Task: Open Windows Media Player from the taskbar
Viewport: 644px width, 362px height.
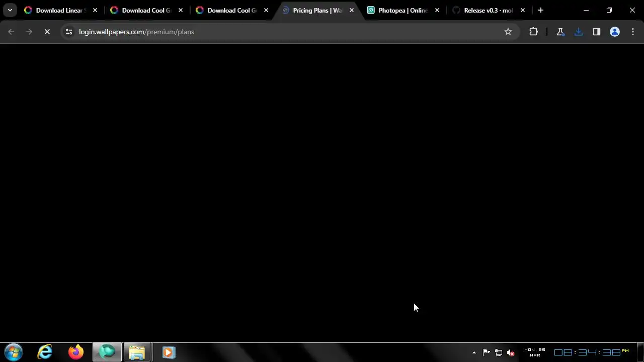Action: 169,352
